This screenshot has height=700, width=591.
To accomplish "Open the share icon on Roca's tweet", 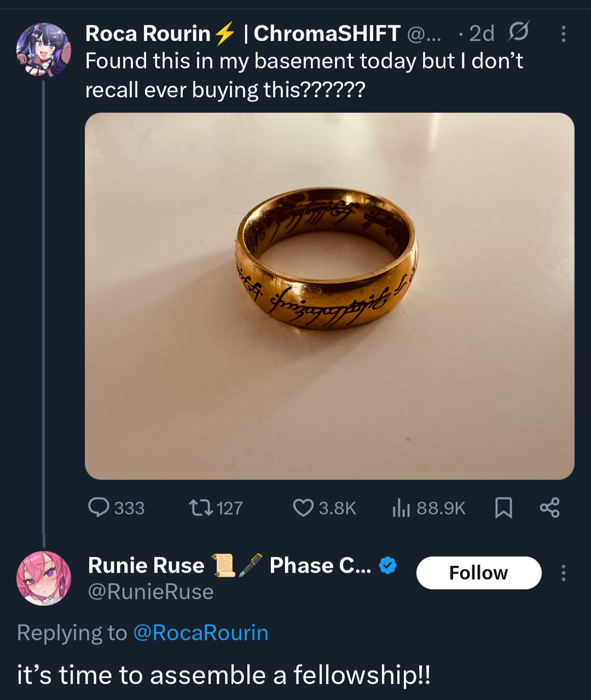I will click(x=549, y=508).
